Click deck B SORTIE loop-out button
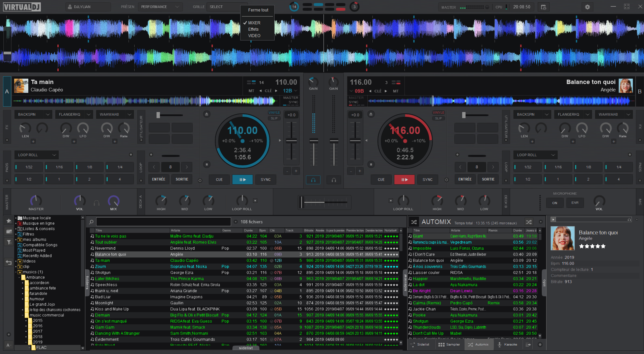The image size is (644, 354). tap(488, 179)
